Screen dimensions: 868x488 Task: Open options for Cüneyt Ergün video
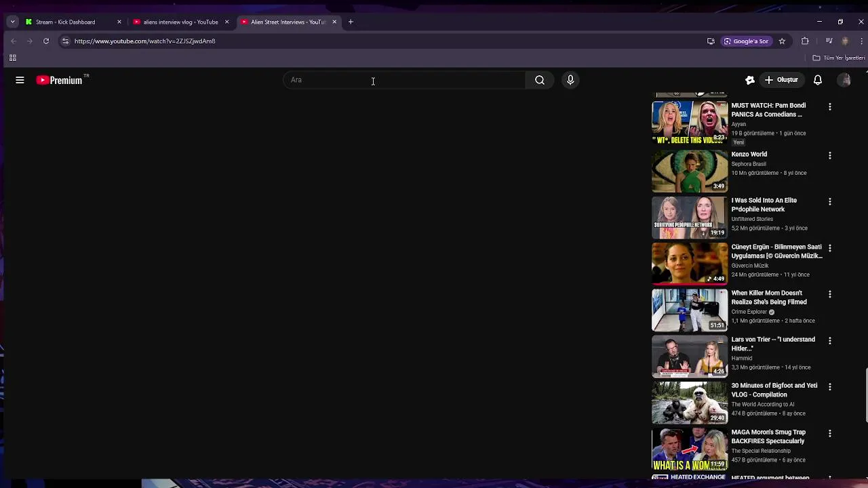pyautogui.click(x=829, y=248)
